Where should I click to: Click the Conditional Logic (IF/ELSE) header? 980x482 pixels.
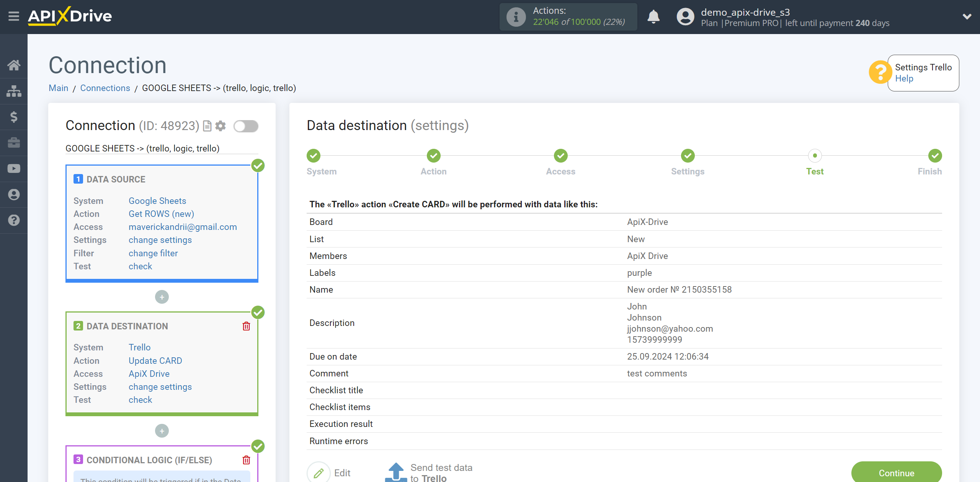pyautogui.click(x=149, y=460)
